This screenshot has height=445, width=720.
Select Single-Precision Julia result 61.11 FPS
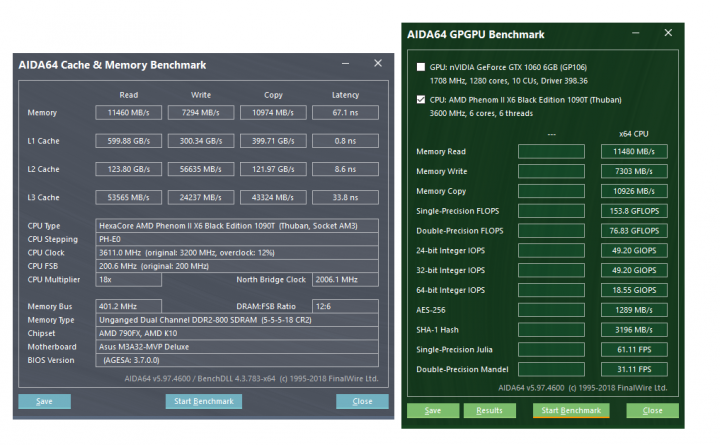[x=634, y=349]
